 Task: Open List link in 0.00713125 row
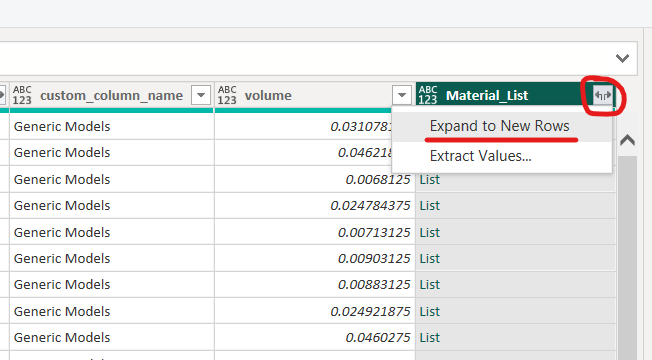click(430, 232)
